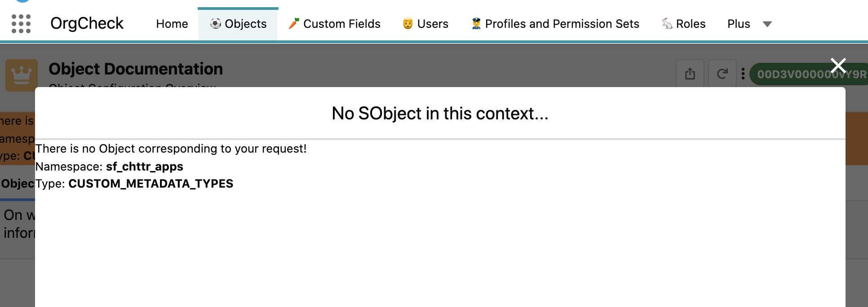868x307 pixels.
Task: Select the Users navigation item
Action: tap(432, 24)
